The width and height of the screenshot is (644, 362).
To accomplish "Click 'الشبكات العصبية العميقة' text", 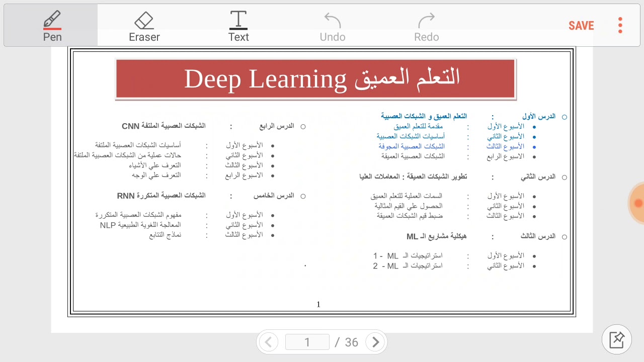I will coord(413,156).
